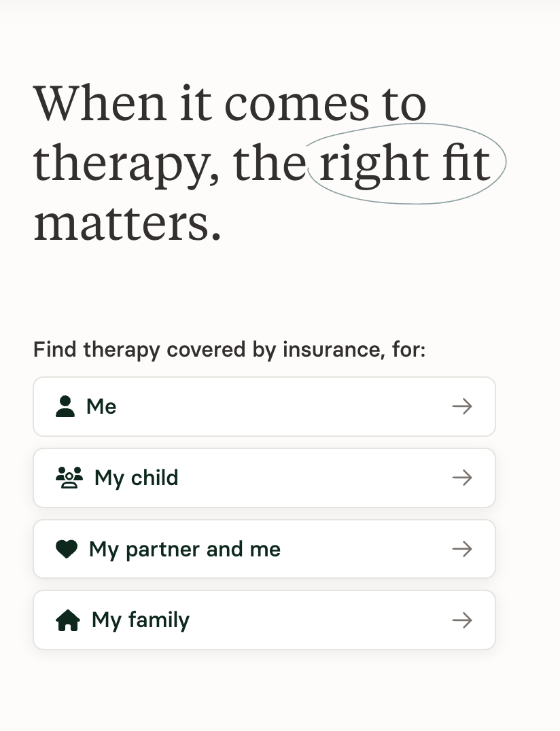This screenshot has height=731, width=560.
Task: Click the group icon beside My child
Action: 68,478
